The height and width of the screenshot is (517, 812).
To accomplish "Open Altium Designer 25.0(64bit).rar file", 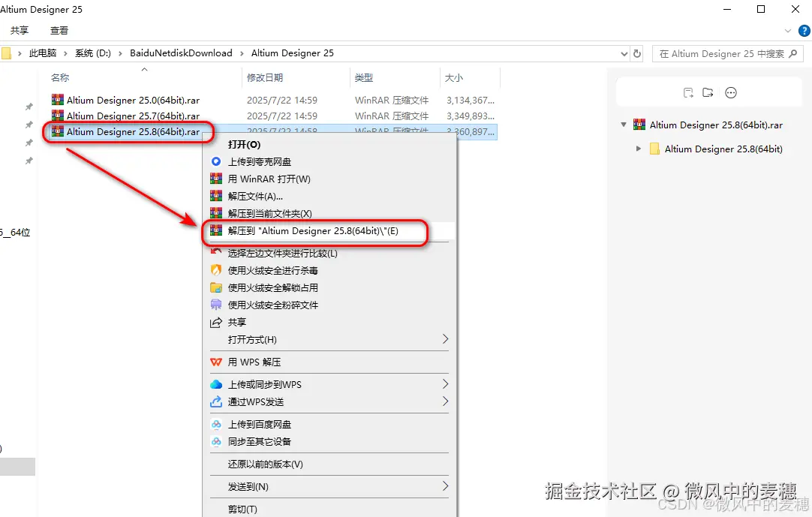I will [x=133, y=101].
